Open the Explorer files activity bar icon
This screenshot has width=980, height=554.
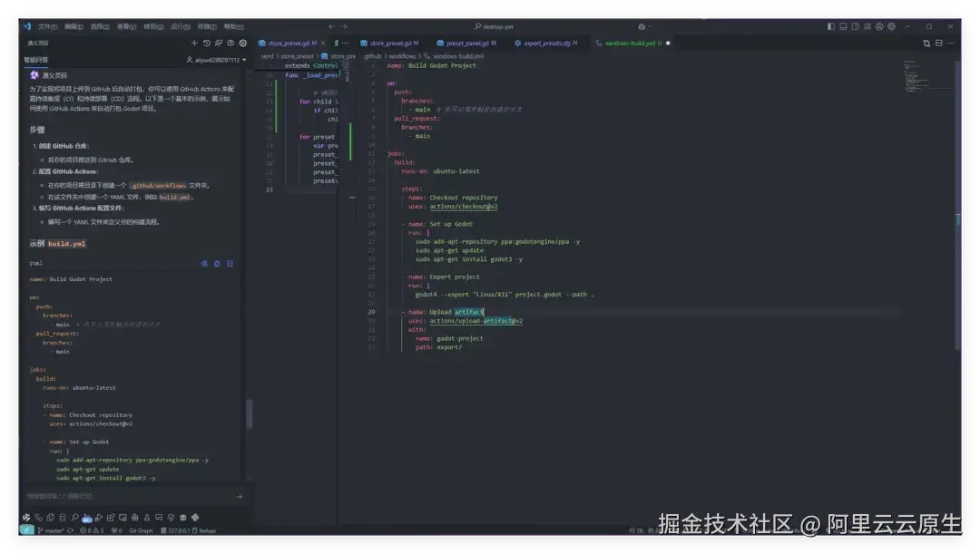tap(51, 518)
